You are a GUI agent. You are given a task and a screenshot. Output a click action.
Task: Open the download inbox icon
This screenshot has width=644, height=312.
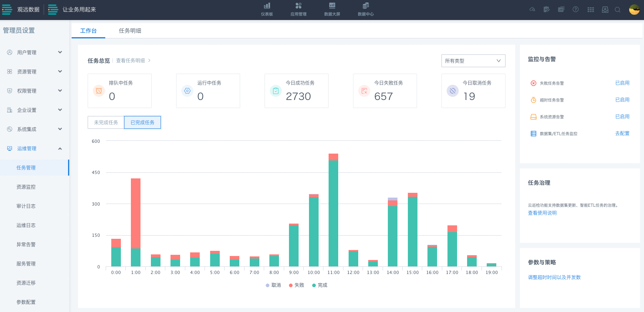click(605, 10)
